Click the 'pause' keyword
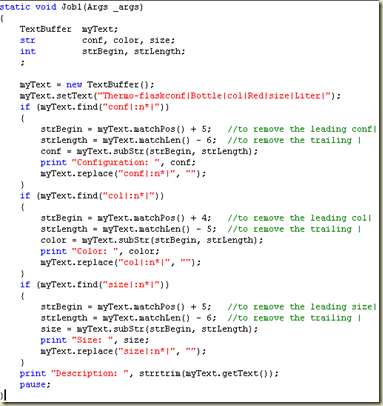This screenshot has height=406, width=383. coord(33,385)
